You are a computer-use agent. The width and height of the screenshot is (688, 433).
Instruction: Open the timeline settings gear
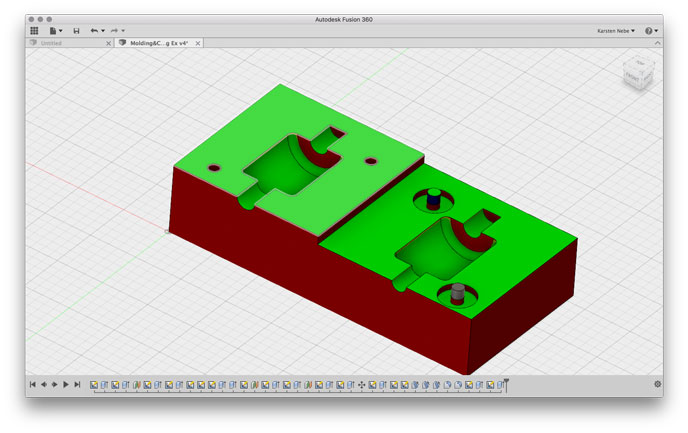pos(657,384)
